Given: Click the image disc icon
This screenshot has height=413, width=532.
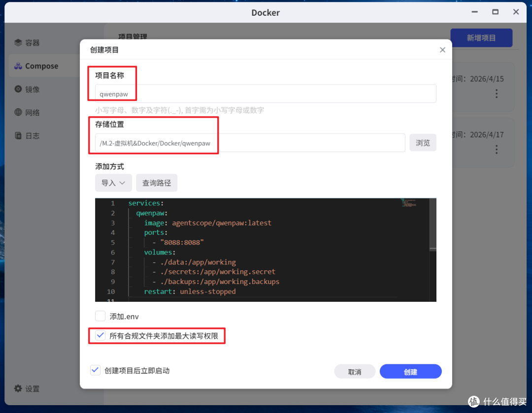Looking at the screenshot, I should [18, 89].
